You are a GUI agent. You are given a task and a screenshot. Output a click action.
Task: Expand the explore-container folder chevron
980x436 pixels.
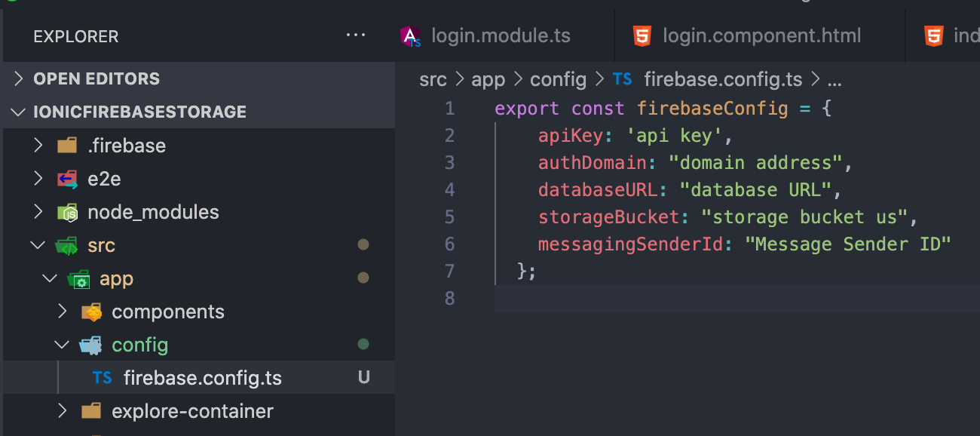[x=63, y=411]
